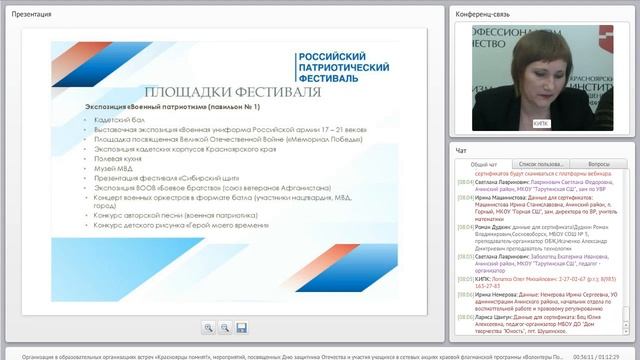This screenshot has width=640, height=360.
Task: Click the ПЛОЩАДКИ ФЕСТИВАЛЯ slide heading
Action: click(233, 92)
